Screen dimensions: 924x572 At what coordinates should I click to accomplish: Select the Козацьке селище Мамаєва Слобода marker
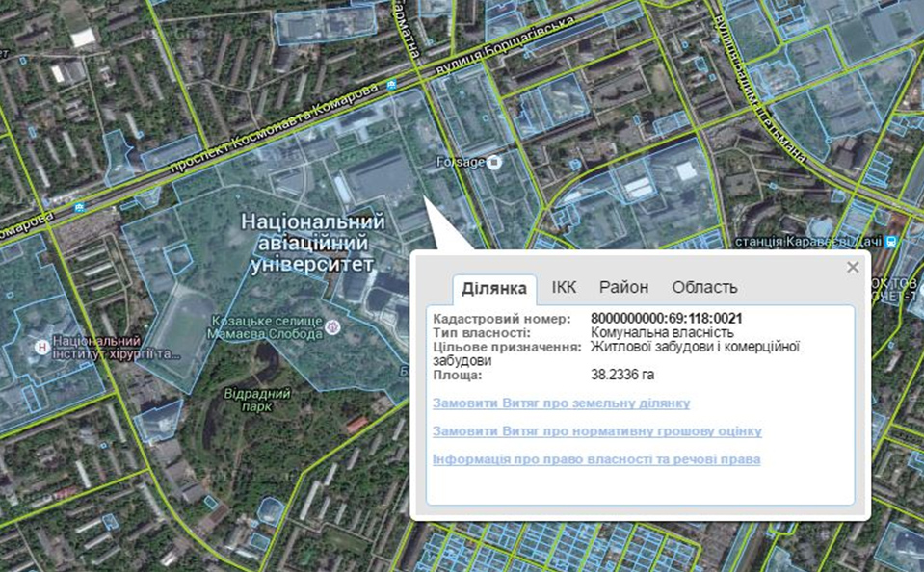(x=333, y=326)
